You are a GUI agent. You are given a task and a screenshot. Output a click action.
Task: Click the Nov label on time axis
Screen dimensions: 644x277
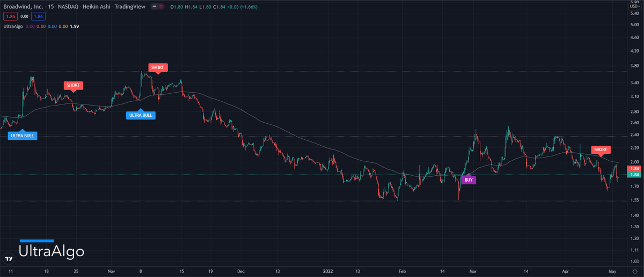[111, 272]
